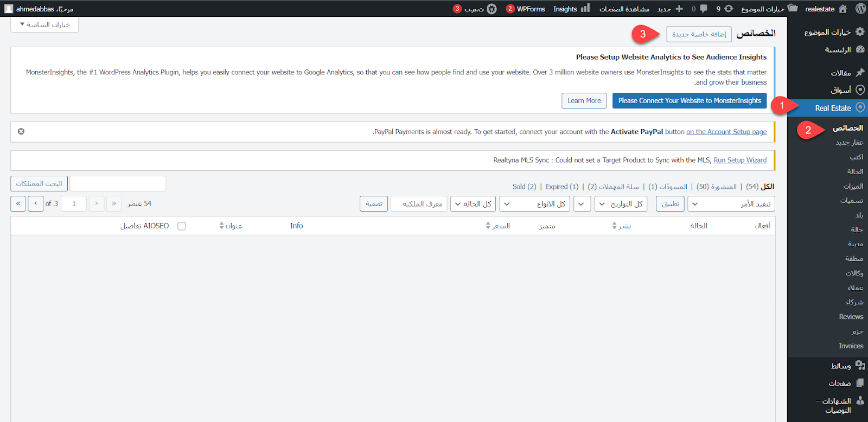The height and width of the screenshot is (422, 868).
Task: Sort the table by السعر column
Action: point(500,226)
